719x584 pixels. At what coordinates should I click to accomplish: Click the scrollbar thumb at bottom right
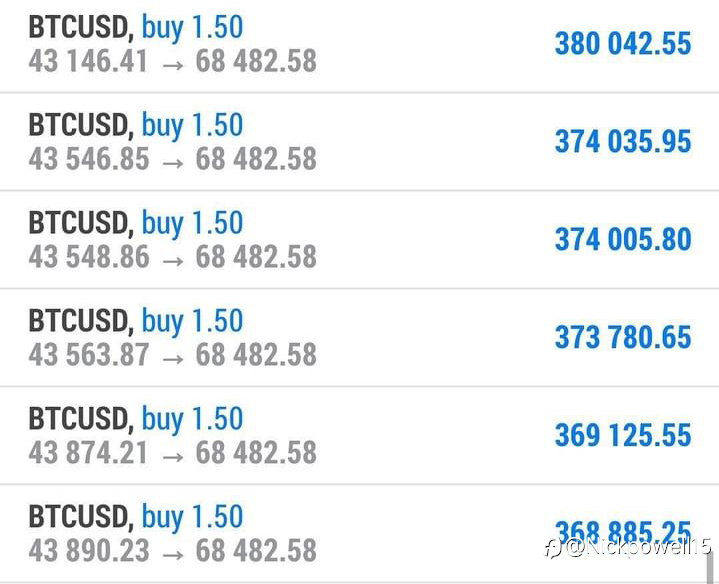pyautogui.click(x=710, y=567)
